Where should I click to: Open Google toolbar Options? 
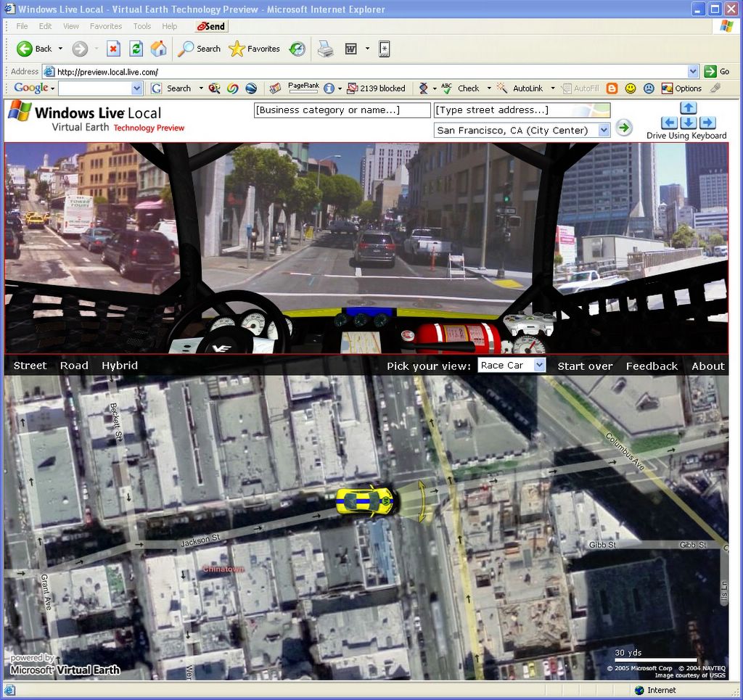click(681, 88)
